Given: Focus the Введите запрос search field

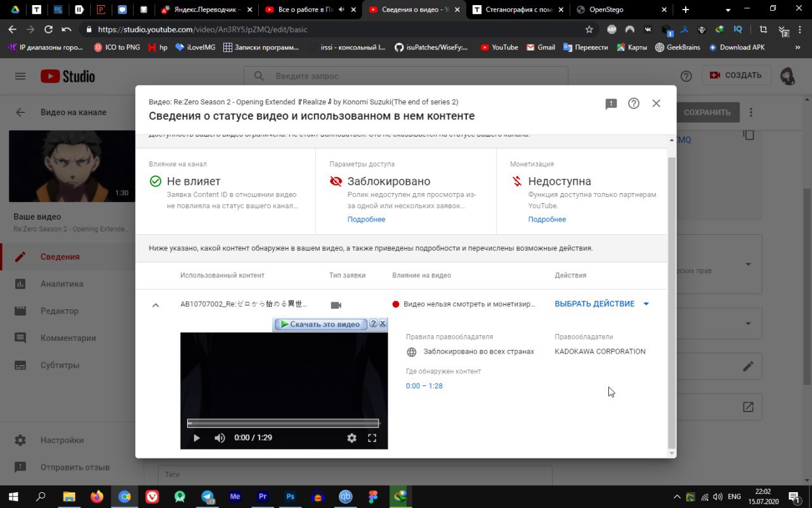Looking at the screenshot, I should pyautogui.click(x=406, y=76).
